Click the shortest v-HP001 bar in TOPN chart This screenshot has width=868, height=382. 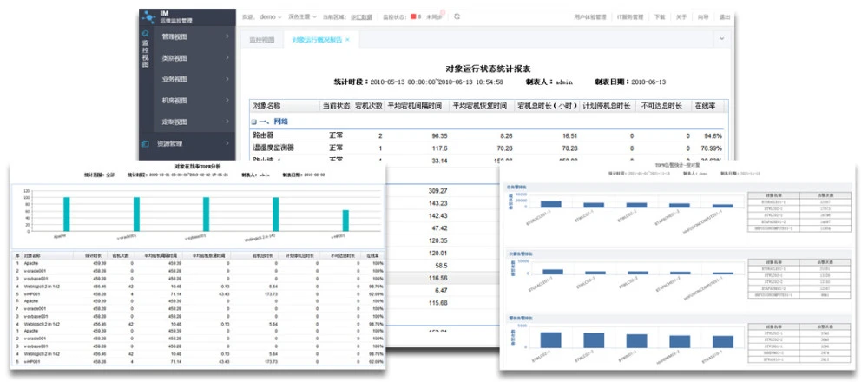click(346, 221)
